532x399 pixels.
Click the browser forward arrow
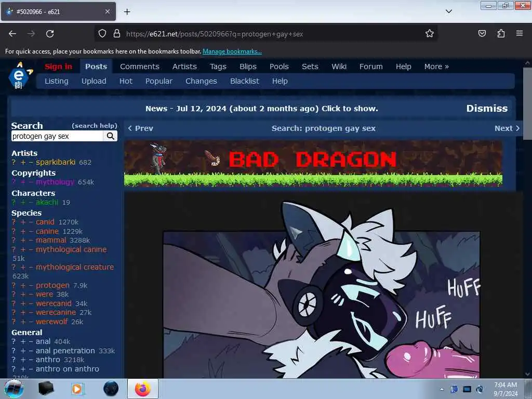31,34
